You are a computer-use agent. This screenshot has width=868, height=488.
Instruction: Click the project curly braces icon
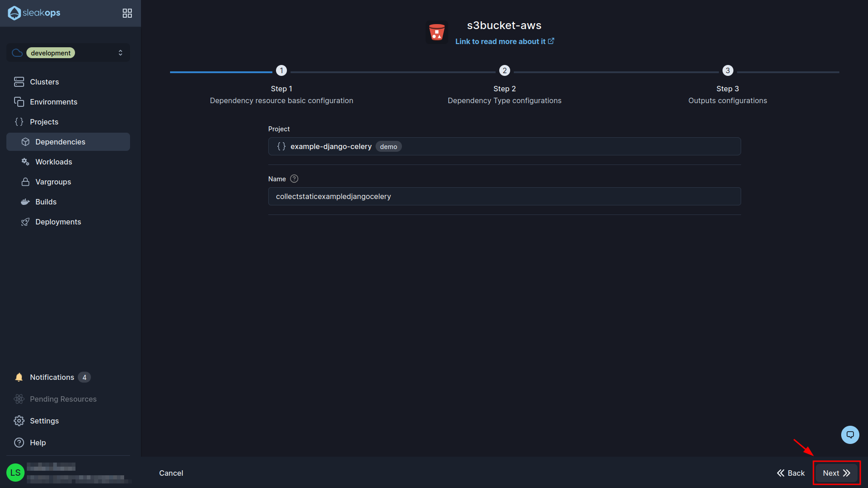(281, 146)
